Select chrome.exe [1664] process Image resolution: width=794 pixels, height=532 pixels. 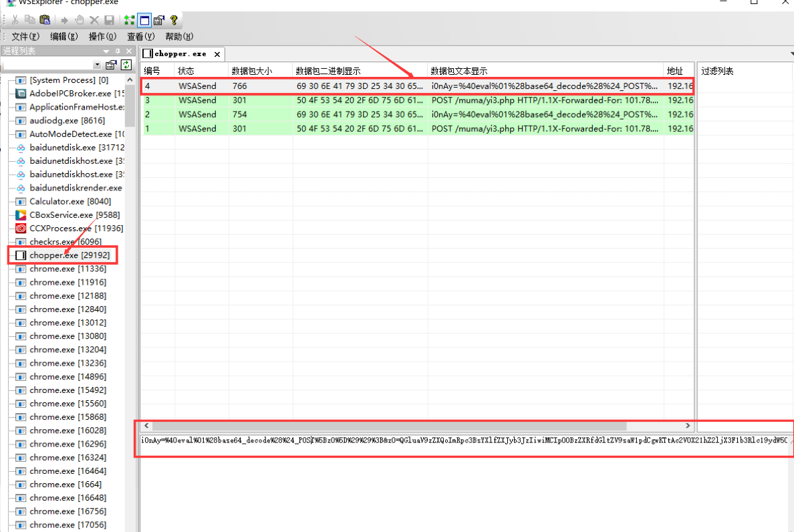pyautogui.click(x=65, y=485)
